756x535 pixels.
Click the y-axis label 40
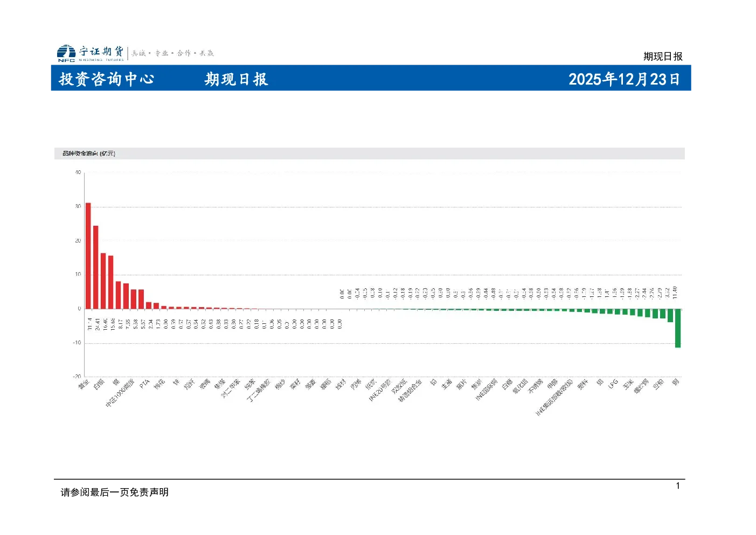click(78, 172)
